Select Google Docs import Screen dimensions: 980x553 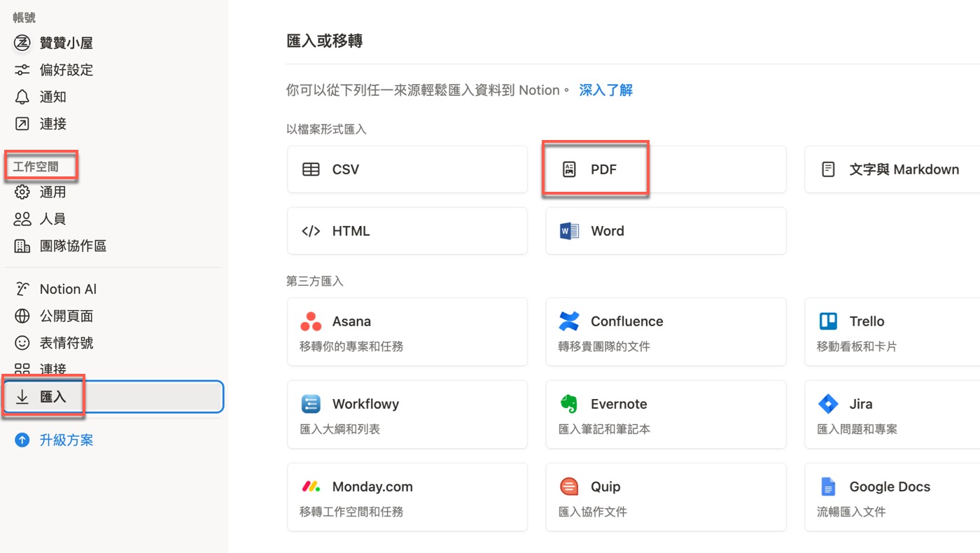[x=892, y=497]
